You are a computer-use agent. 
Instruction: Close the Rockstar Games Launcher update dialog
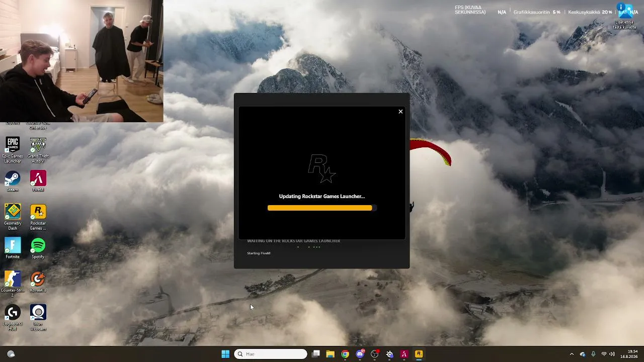pos(400,112)
